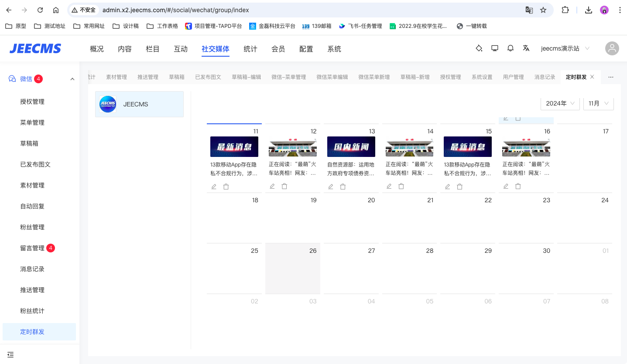Click the 国内新闻 thumbnail on day 13
The height and width of the screenshot is (364, 627).
pos(351,146)
